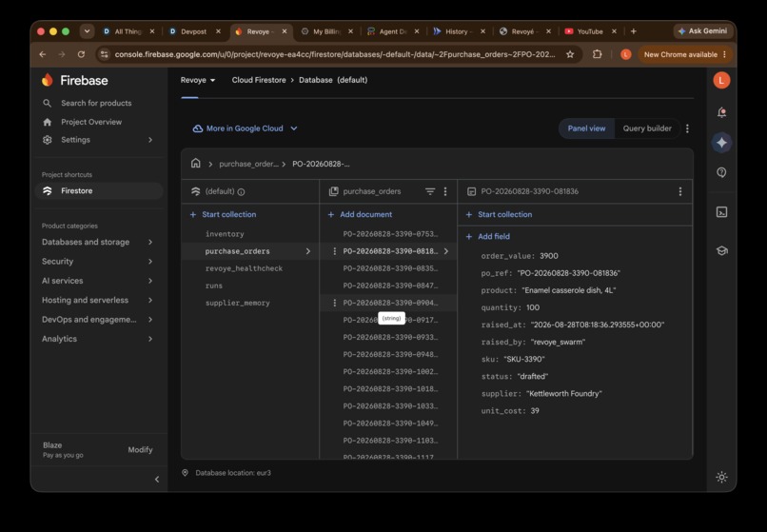Expand Analytics category

click(x=97, y=339)
